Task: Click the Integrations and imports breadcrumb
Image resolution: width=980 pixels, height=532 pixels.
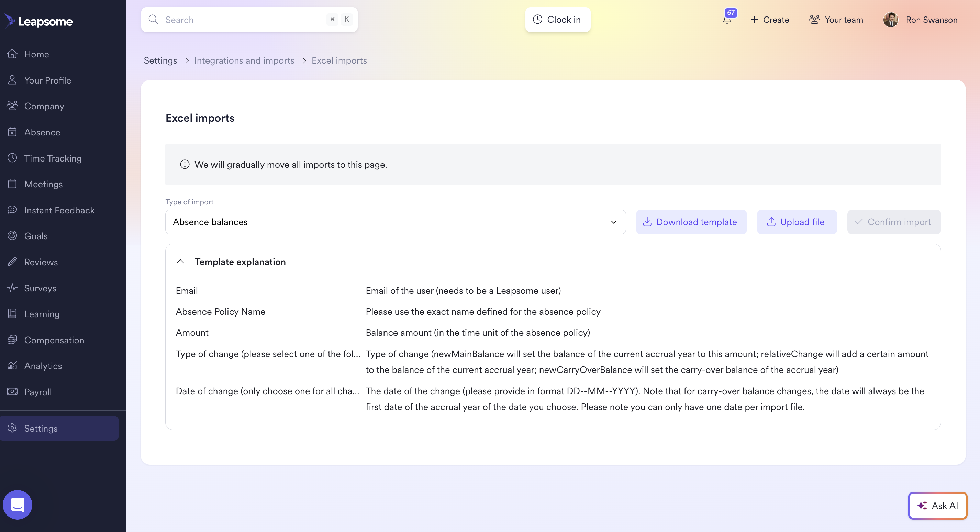Action: [244, 60]
